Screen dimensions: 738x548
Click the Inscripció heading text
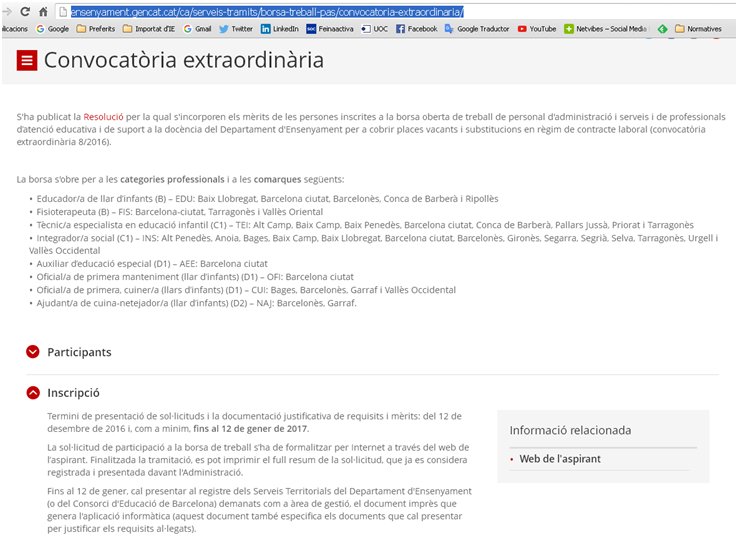coord(73,393)
